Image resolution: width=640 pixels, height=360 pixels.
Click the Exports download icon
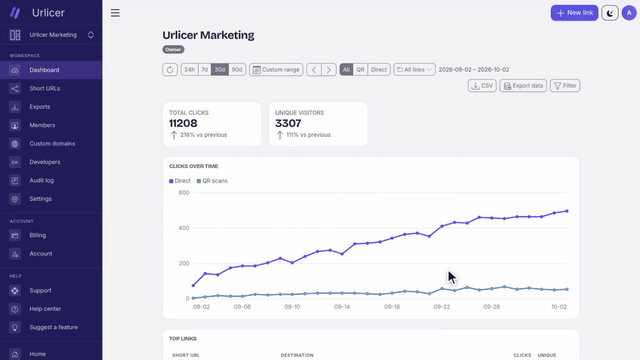tap(15, 107)
